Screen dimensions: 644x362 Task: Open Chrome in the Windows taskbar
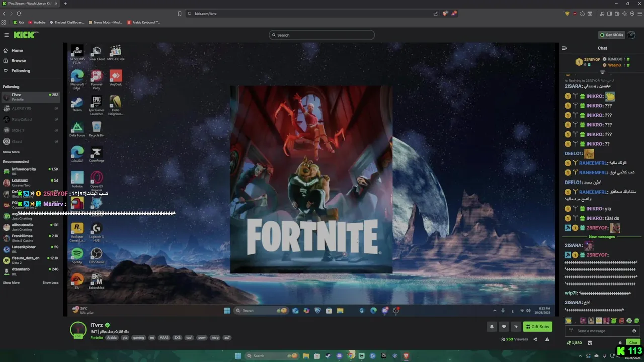coord(351,356)
